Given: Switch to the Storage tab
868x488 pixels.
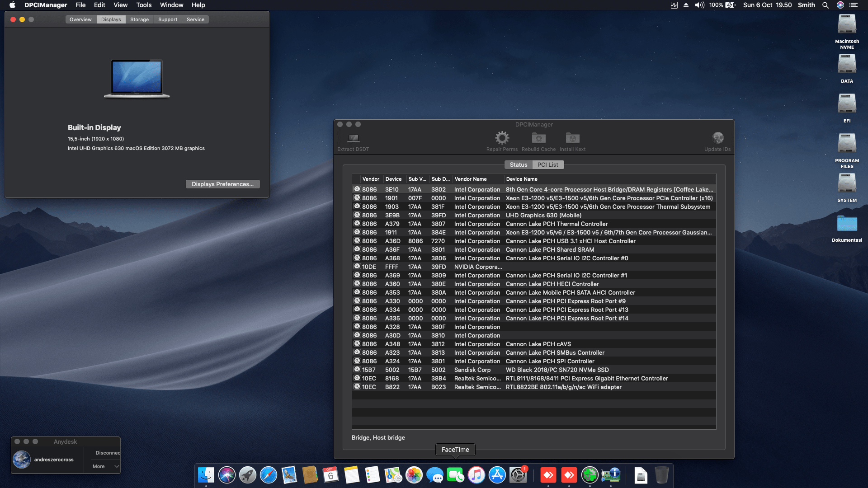Looking at the screenshot, I should (139, 19).
